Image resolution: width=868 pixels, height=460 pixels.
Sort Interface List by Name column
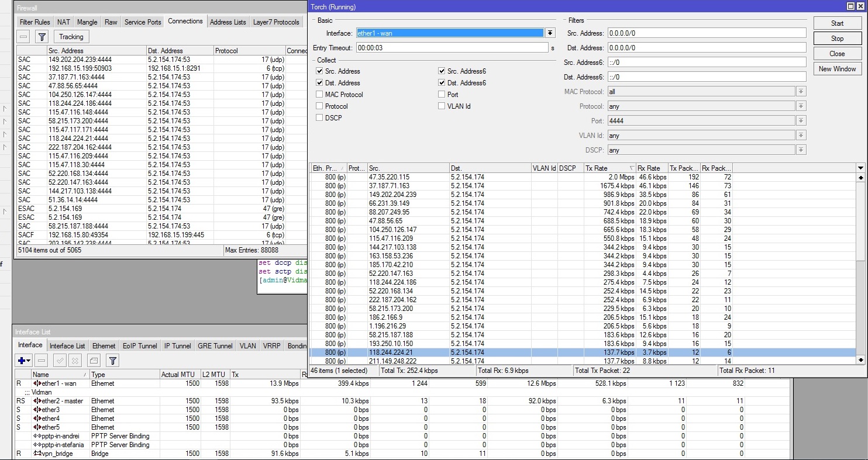[60, 375]
